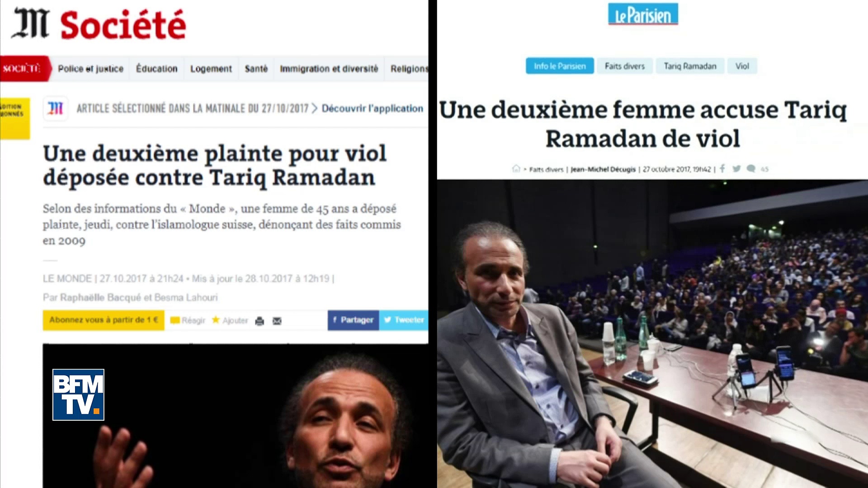Click Abonnez vous à partir de 1 € button
The width and height of the screenshot is (868, 488).
pos(104,320)
